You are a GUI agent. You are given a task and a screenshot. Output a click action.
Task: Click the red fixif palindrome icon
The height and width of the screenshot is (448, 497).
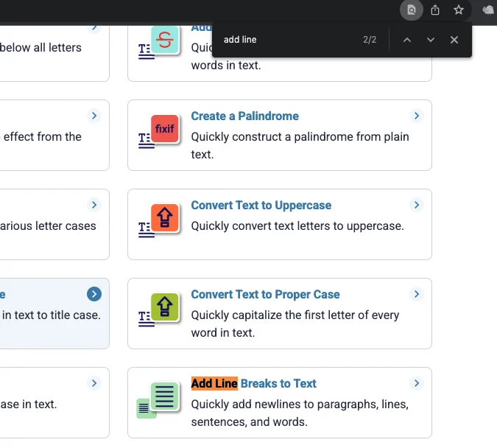point(165,128)
